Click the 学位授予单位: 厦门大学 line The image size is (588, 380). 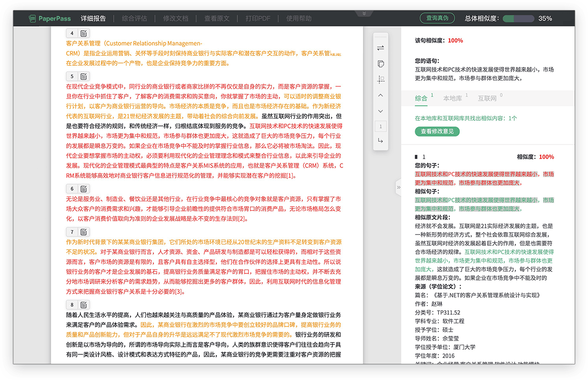445,347
